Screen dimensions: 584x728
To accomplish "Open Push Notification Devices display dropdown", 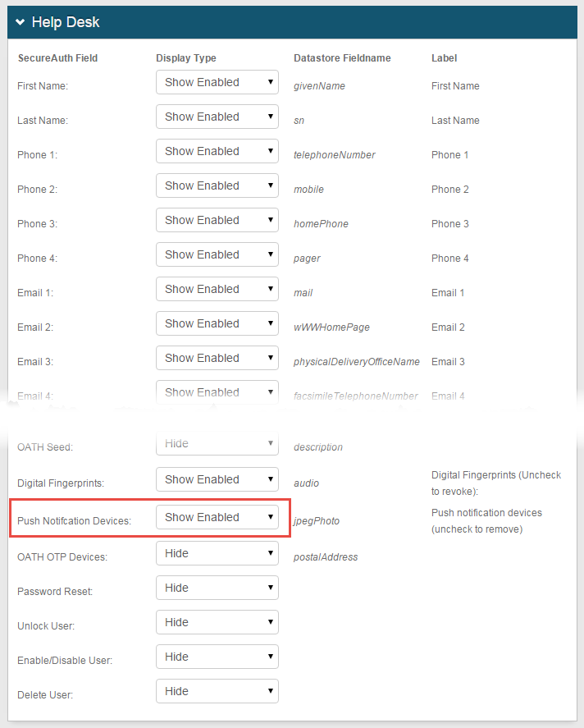I will click(x=217, y=517).
